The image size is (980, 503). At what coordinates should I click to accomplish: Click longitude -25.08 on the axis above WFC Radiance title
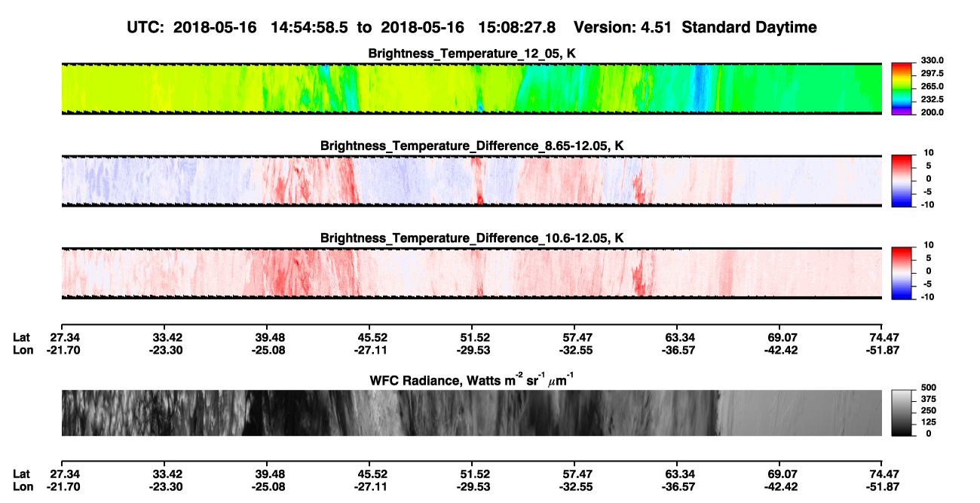[268, 350]
